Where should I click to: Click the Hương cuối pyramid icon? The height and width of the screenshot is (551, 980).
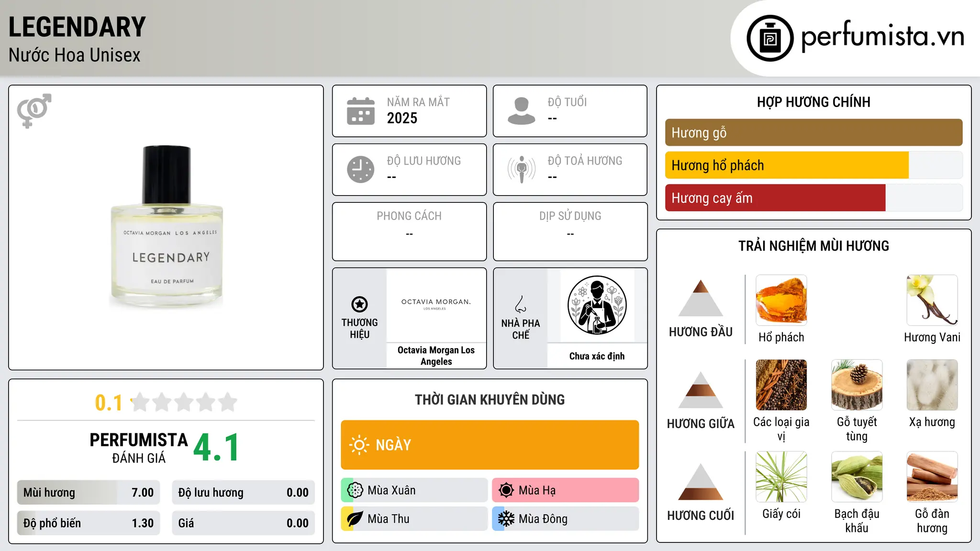point(701,482)
